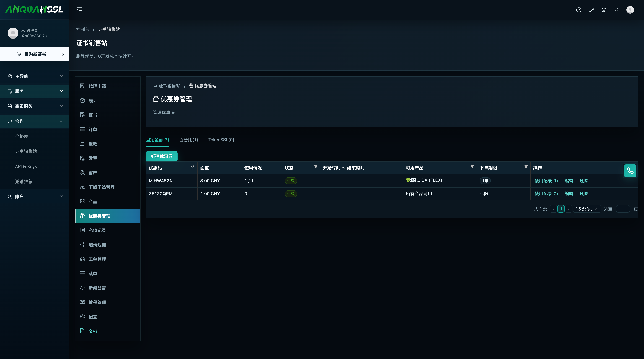Screen dimensions: 644x359
Task: Select the 固定金额(2) tab
Action: (x=157, y=140)
